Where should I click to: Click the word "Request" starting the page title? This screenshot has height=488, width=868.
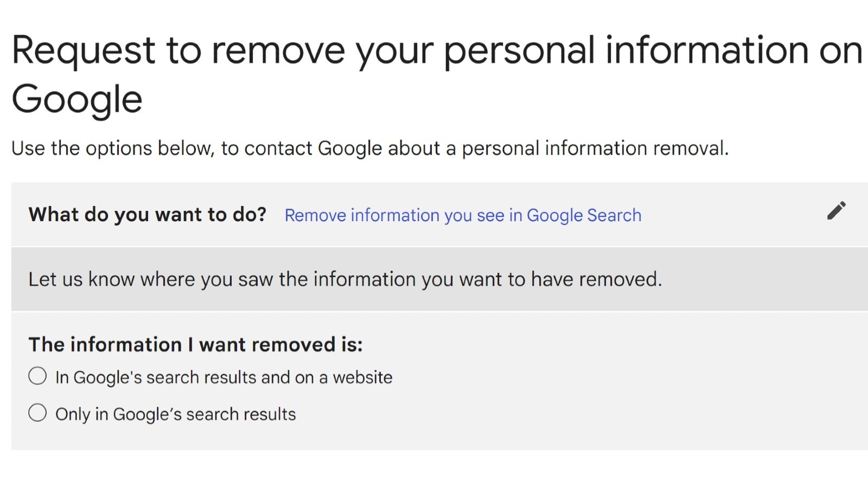tap(84, 50)
